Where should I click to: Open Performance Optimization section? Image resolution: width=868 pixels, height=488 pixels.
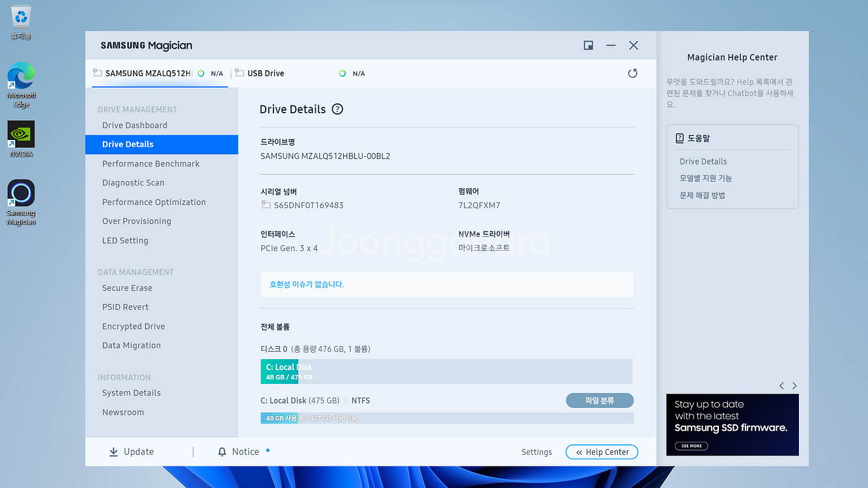coord(154,202)
